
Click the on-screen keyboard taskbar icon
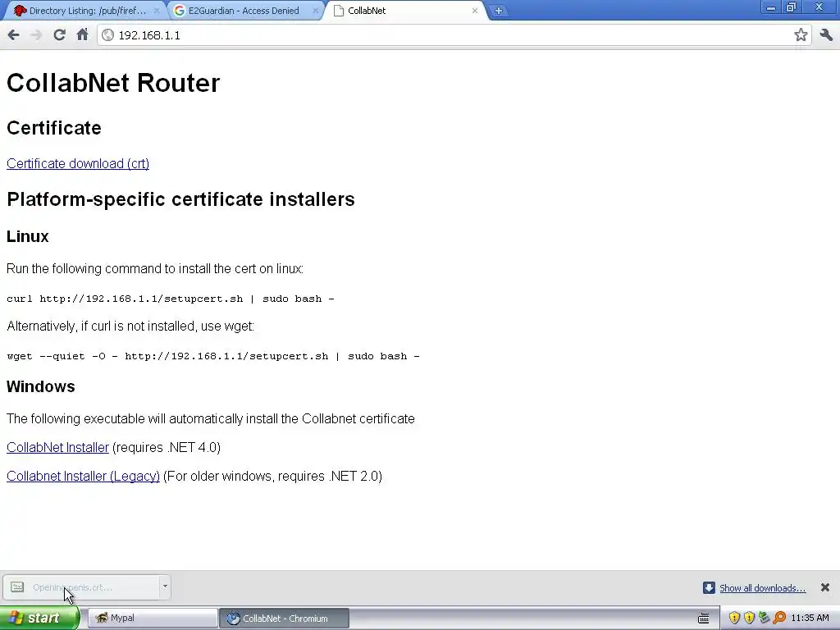tap(703, 619)
